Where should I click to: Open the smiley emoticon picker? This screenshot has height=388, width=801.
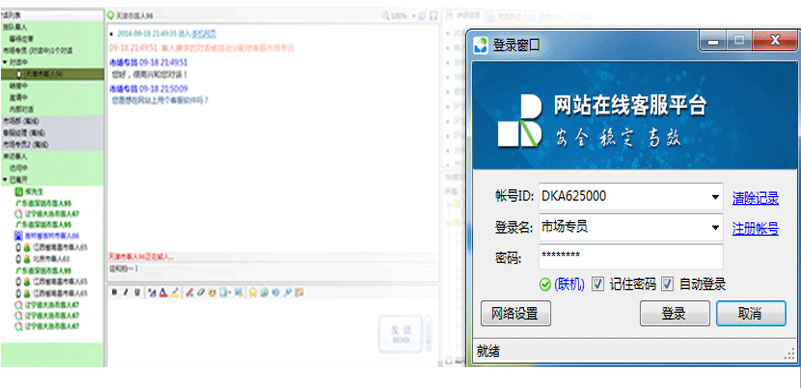click(x=213, y=293)
